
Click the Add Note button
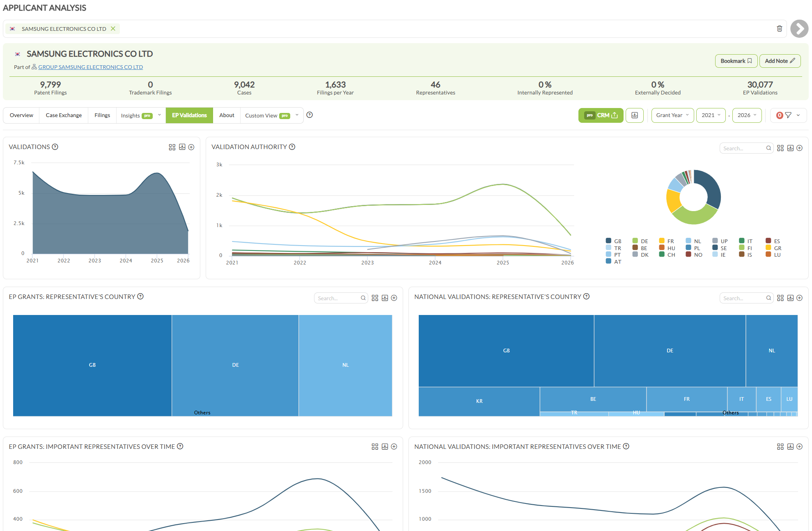pyautogui.click(x=780, y=61)
